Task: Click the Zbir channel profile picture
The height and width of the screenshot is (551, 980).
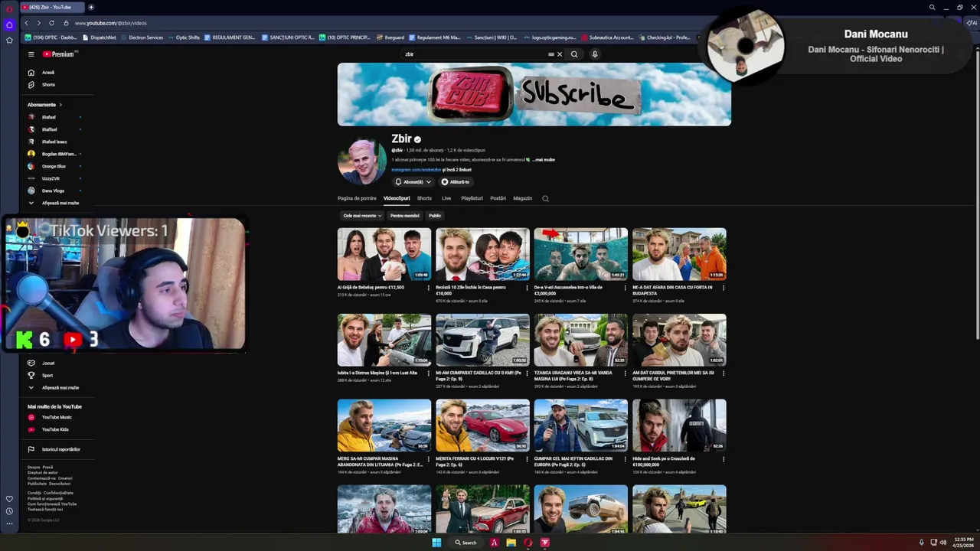Action: (362, 161)
